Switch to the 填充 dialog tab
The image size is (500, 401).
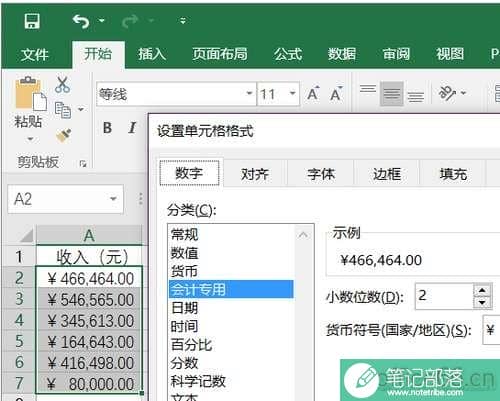pos(453,174)
